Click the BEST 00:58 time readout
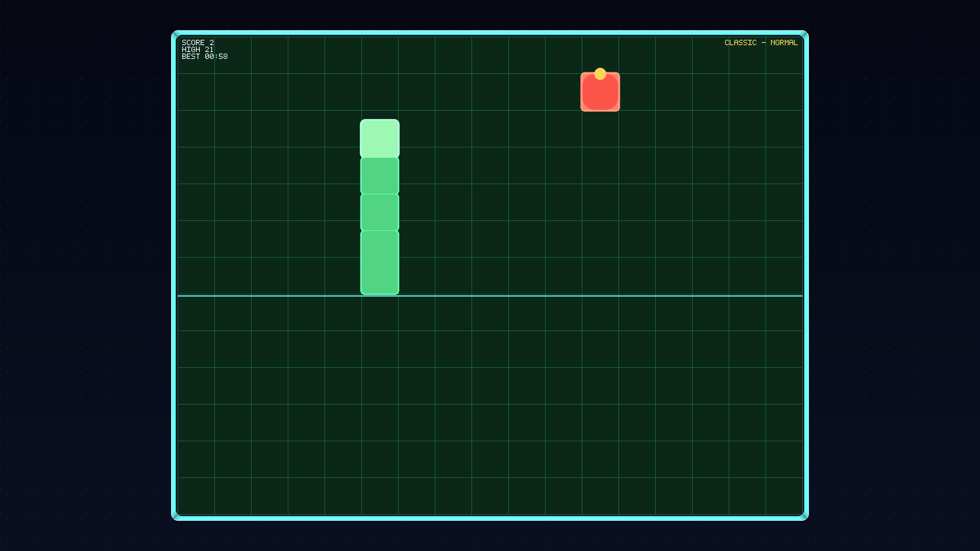This screenshot has height=551, width=980. pyautogui.click(x=204, y=56)
